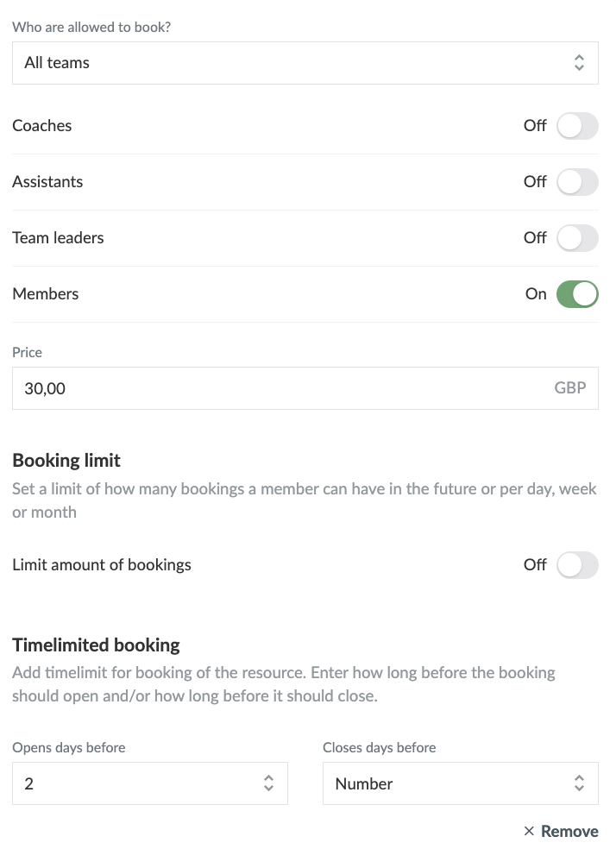Screen dimensions: 616x849
Task: Click the Timelimited booking heading
Action: pyautogui.click(x=96, y=645)
